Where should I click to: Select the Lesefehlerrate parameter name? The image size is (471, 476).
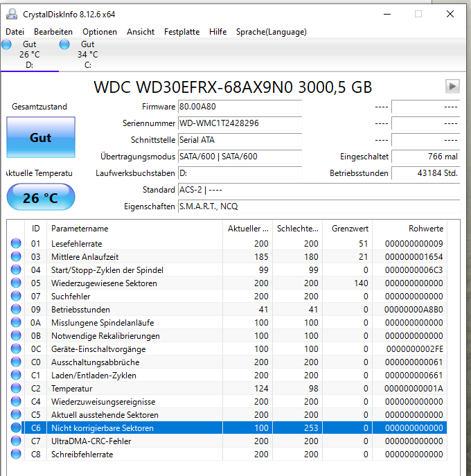[76, 243]
